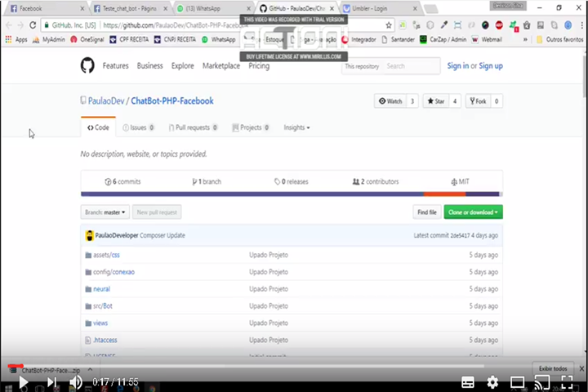
Task: Fork this repository
Action: coord(478,101)
